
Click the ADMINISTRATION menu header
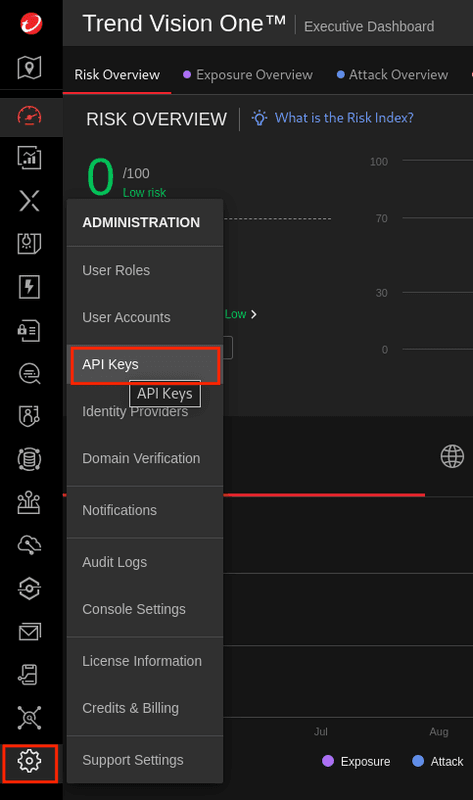pyautogui.click(x=141, y=222)
